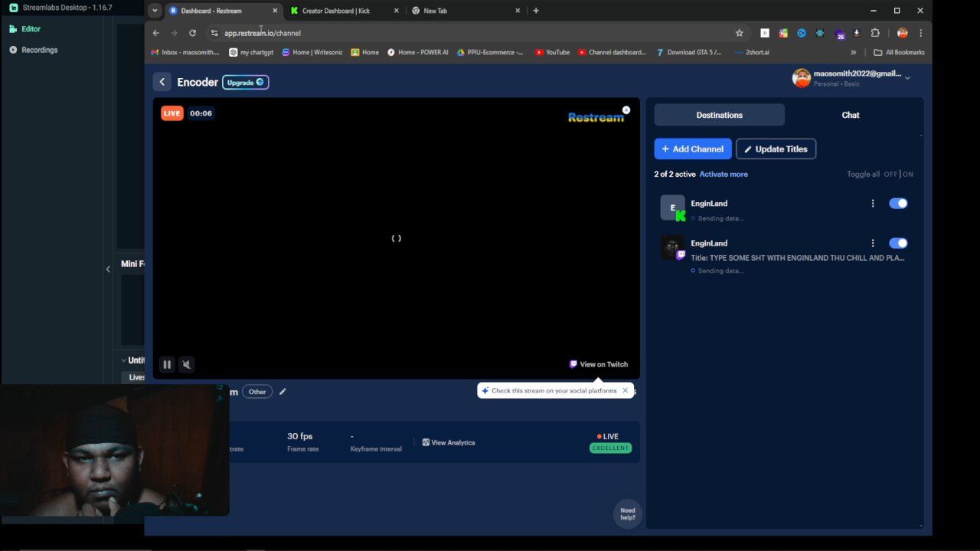Open options menu for Twitch EnginLand channel
Image resolution: width=980 pixels, height=551 pixels.
click(873, 243)
